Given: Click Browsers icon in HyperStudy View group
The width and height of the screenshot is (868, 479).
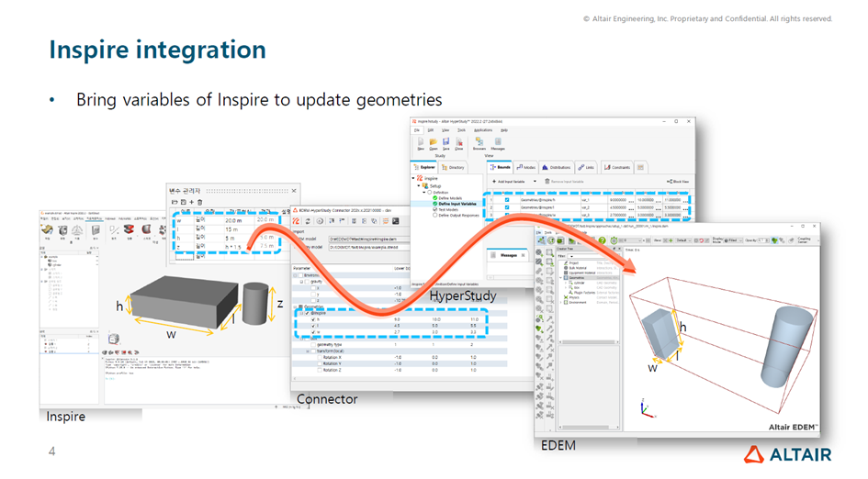Looking at the screenshot, I should (x=479, y=144).
